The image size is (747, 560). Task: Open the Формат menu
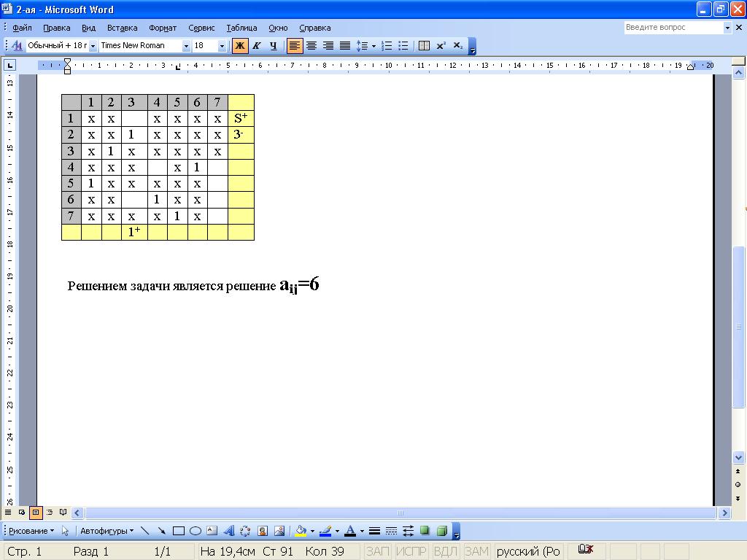click(163, 28)
